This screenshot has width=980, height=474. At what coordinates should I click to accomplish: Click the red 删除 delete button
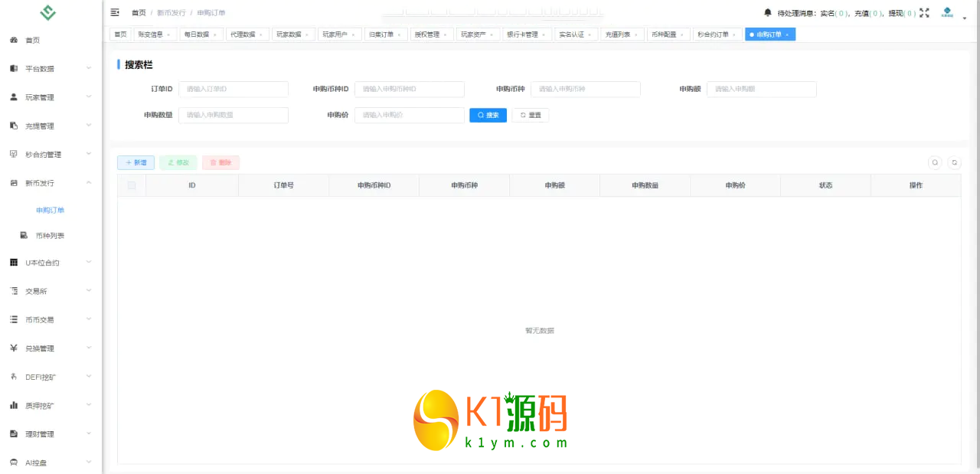pos(220,162)
